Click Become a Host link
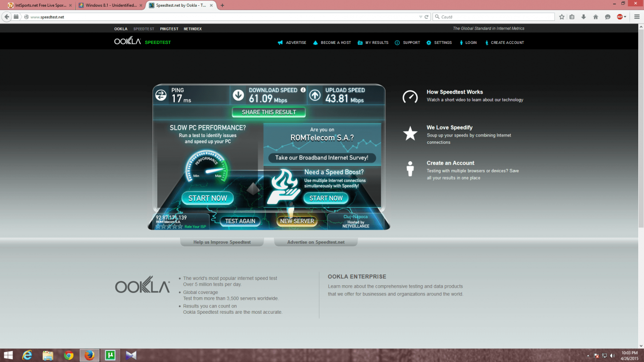Screen dimensions: 644x362 [x=332, y=42]
